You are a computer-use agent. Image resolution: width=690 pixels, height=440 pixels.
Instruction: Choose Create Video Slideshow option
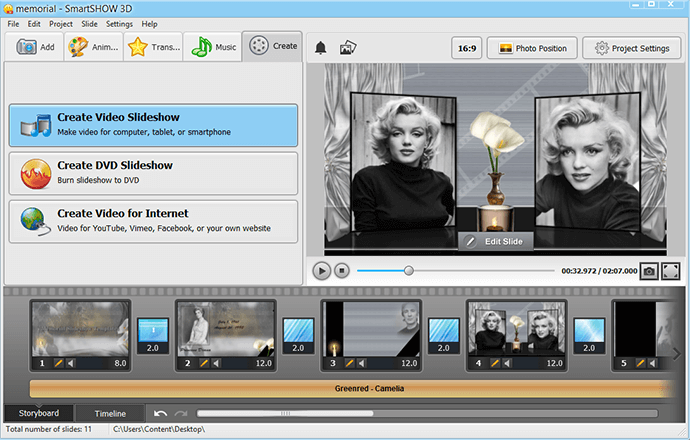153,125
